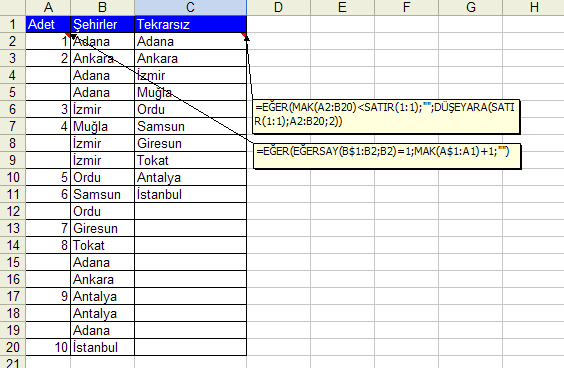Image resolution: width=564 pixels, height=368 pixels.
Task: Click cell A20 containing 10
Action: (x=48, y=347)
